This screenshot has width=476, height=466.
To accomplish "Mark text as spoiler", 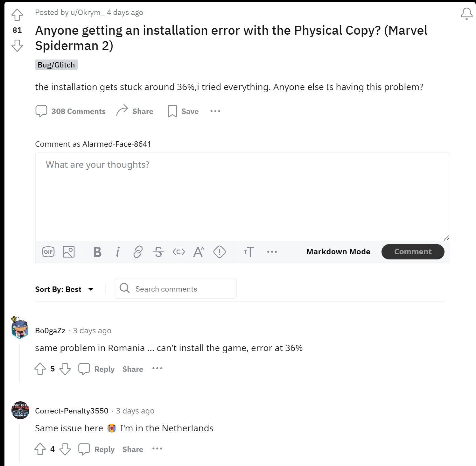I will pyautogui.click(x=219, y=252).
